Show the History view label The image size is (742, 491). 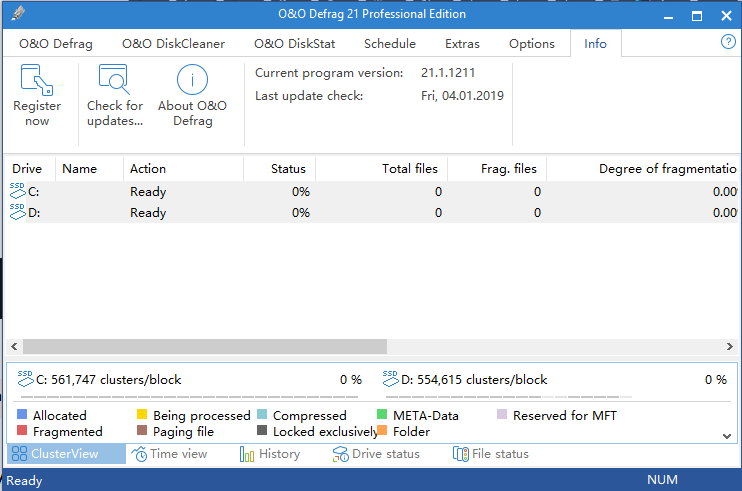point(279,454)
